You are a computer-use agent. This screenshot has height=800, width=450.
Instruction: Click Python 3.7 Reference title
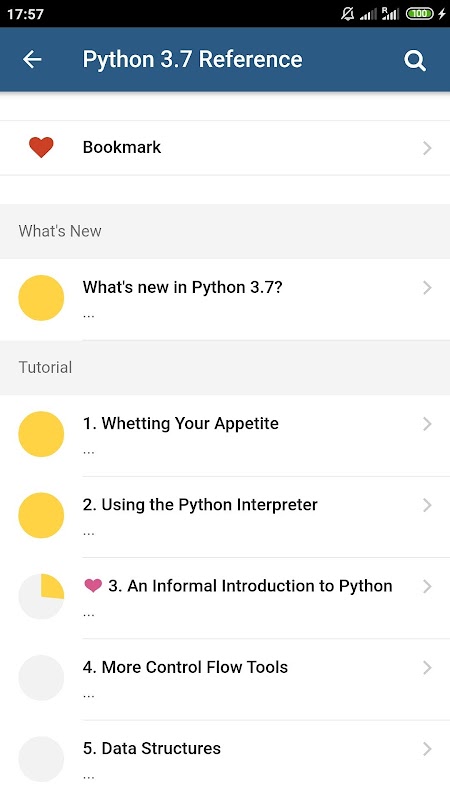[x=192, y=60]
